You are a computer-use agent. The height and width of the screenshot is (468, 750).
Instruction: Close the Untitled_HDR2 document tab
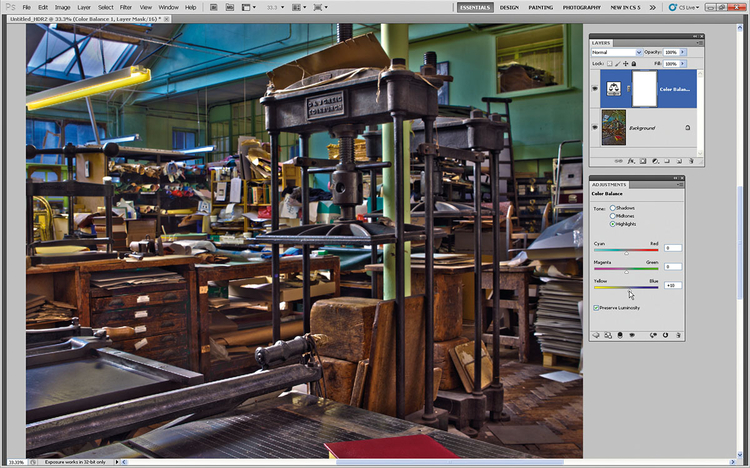[167, 19]
